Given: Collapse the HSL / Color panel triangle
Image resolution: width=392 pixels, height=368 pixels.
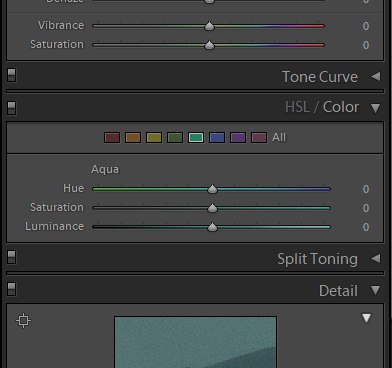Looking at the screenshot, I should pos(376,108).
